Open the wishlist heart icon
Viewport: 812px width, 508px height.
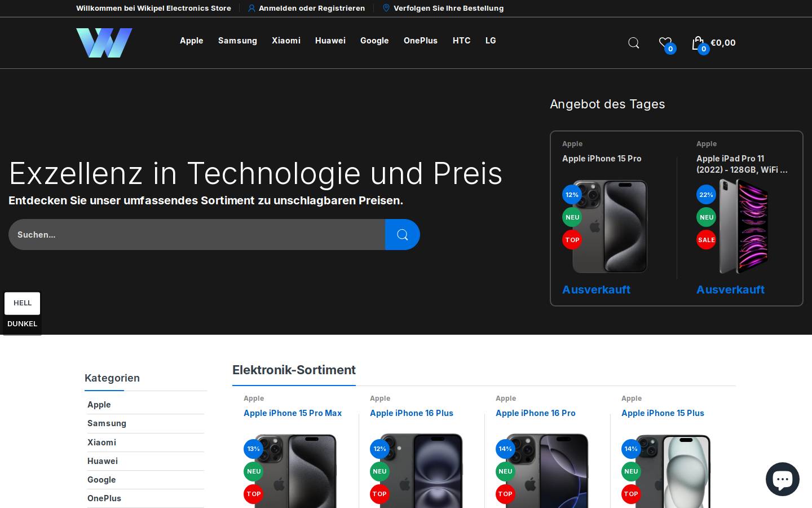tap(665, 42)
